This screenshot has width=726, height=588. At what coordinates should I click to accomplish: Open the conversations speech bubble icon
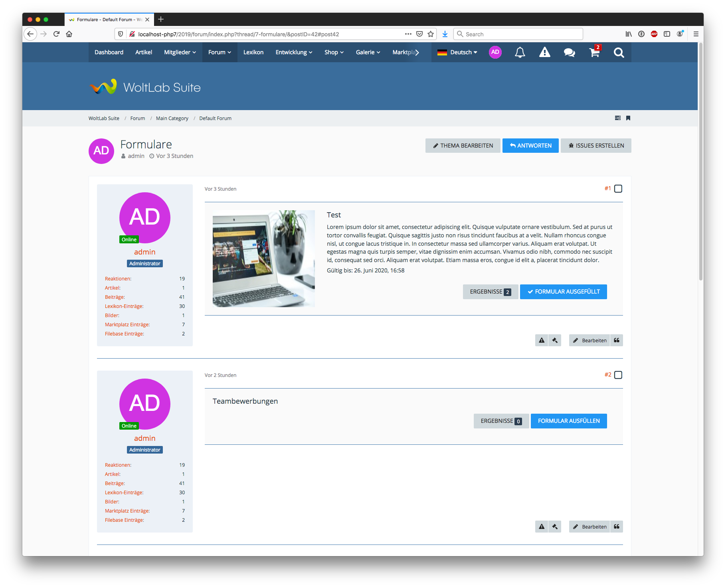coord(569,52)
